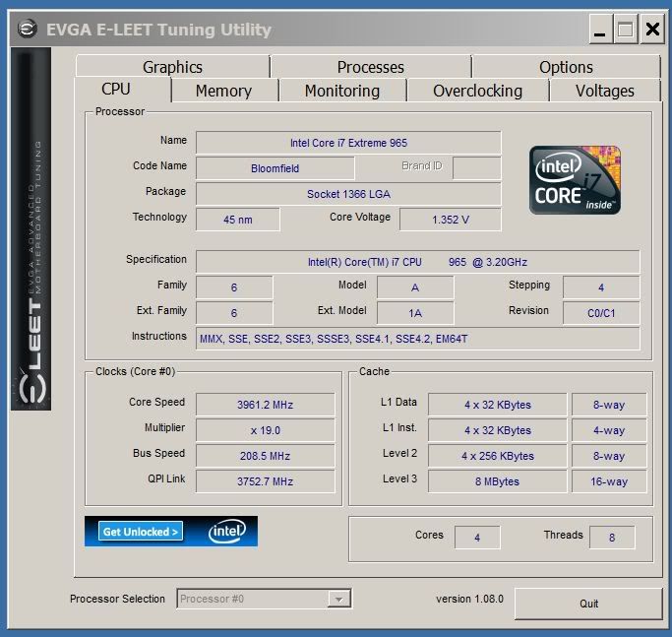
Task: Click the Specification field with 3.20GHz
Action: [418, 262]
